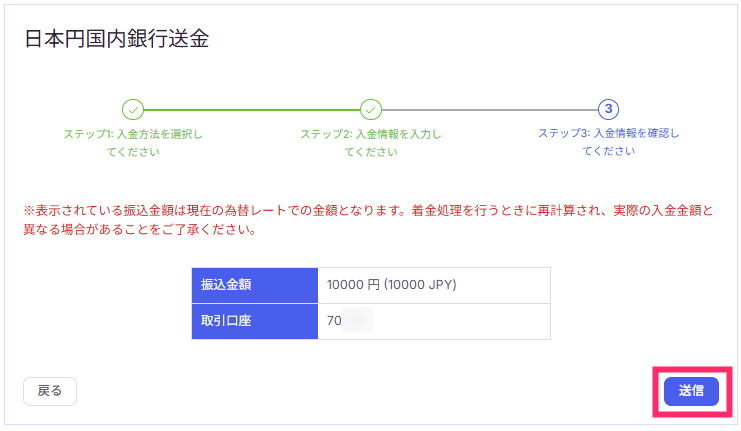Click the blue 送信 submit button

691,391
